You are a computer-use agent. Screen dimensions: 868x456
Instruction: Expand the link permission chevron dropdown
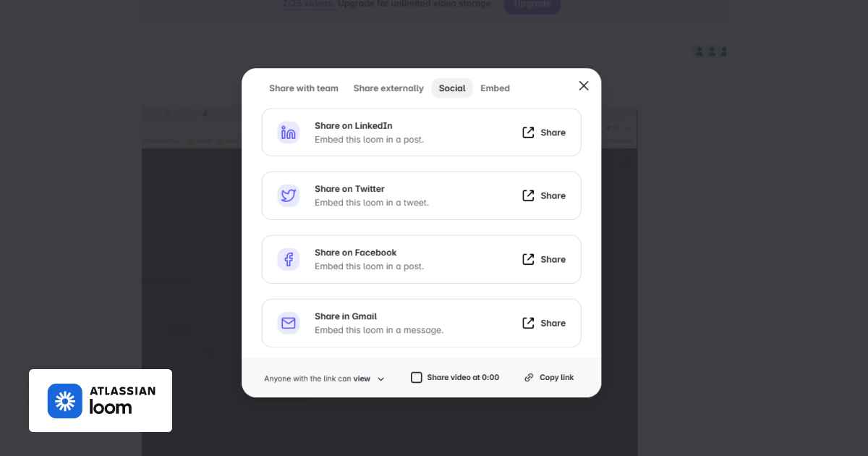coord(381,379)
